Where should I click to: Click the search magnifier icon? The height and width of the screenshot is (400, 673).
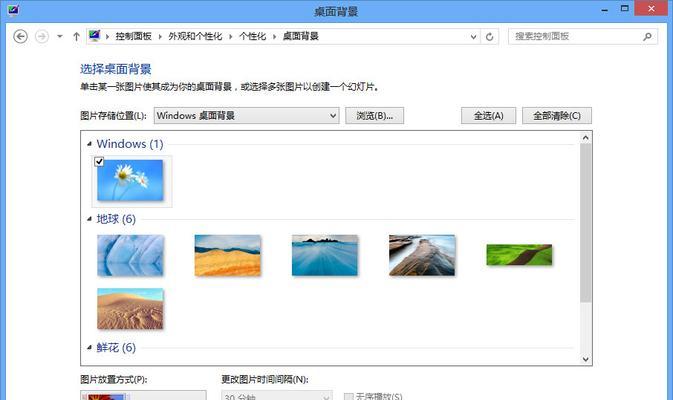click(x=647, y=37)
